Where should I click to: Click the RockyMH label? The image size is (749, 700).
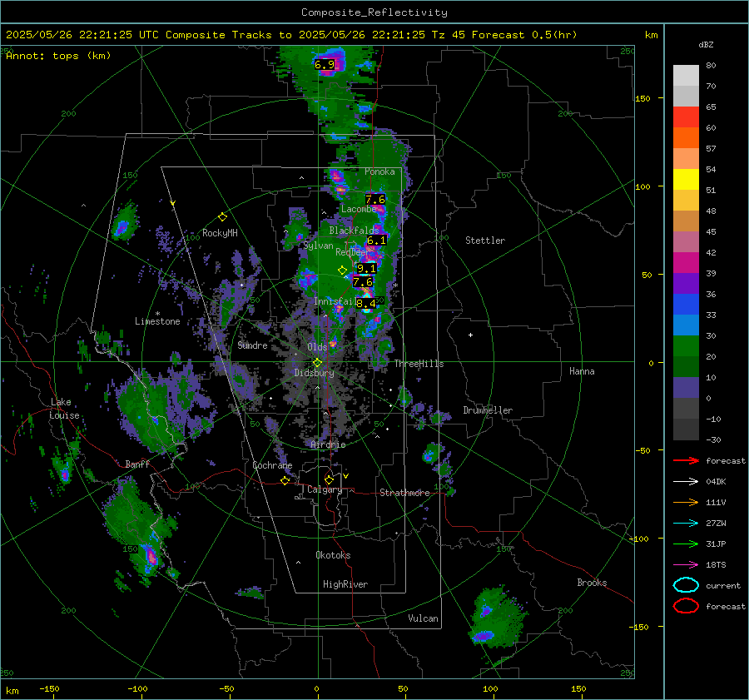pos(220,233)
